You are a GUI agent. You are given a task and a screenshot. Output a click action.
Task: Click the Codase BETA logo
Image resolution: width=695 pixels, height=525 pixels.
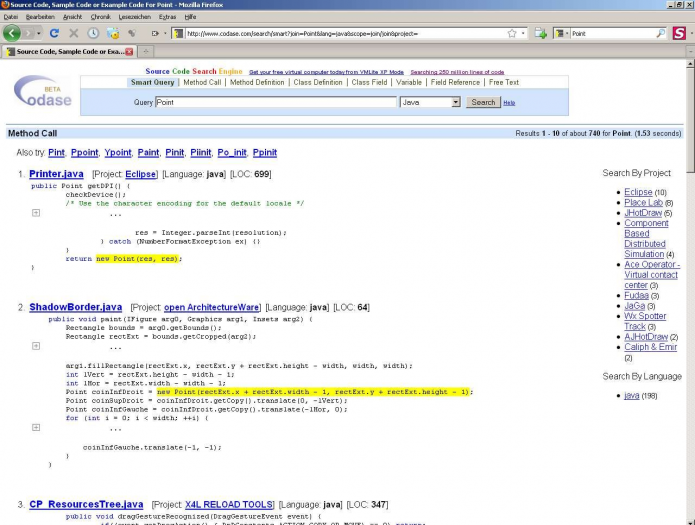[x=43, y=91]
